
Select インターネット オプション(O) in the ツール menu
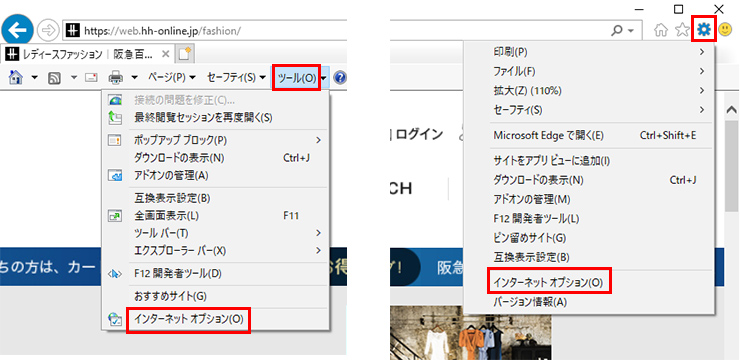pyautogui.click(x=188, y=319)
